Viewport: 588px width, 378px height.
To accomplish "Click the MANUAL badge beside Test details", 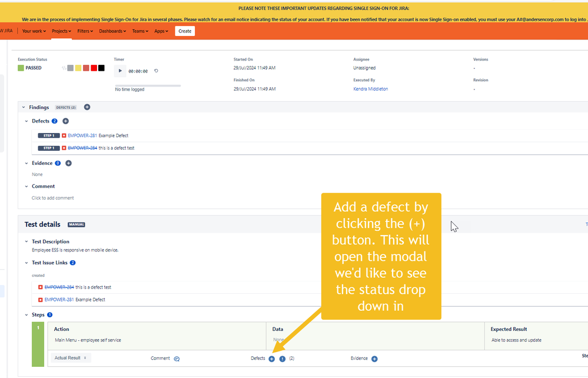I will [x=77, y=225].
